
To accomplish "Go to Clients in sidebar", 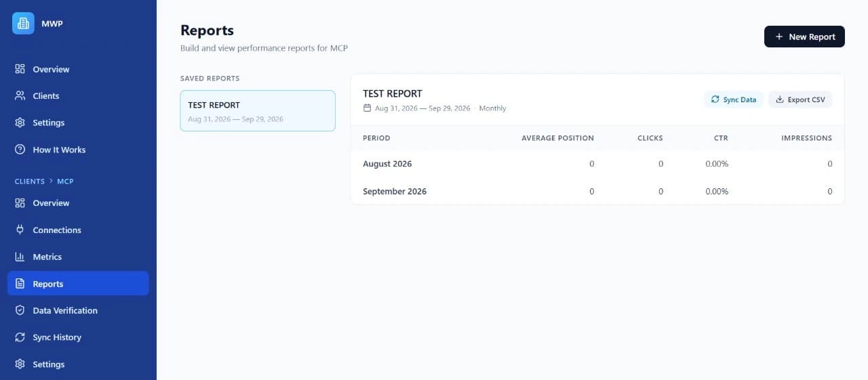I will [x=78, y=96].
